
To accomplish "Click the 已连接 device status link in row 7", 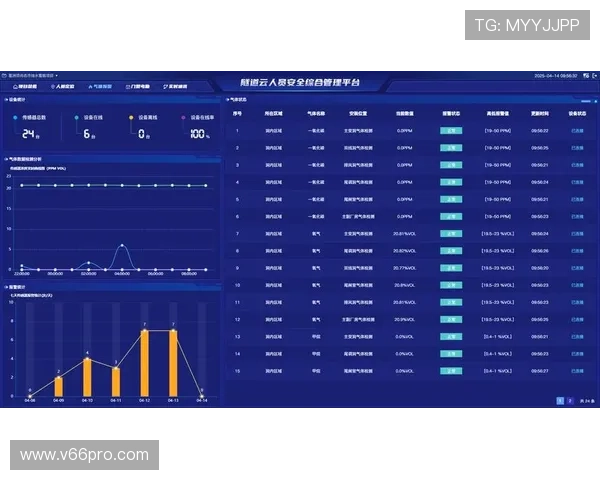I will (x=577, y=233).
